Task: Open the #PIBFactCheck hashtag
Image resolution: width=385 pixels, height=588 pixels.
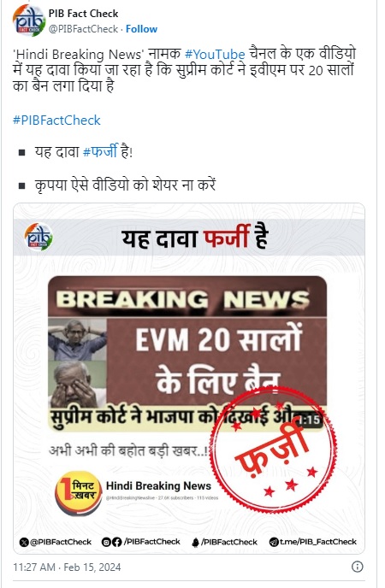Action: coord(56,121)
